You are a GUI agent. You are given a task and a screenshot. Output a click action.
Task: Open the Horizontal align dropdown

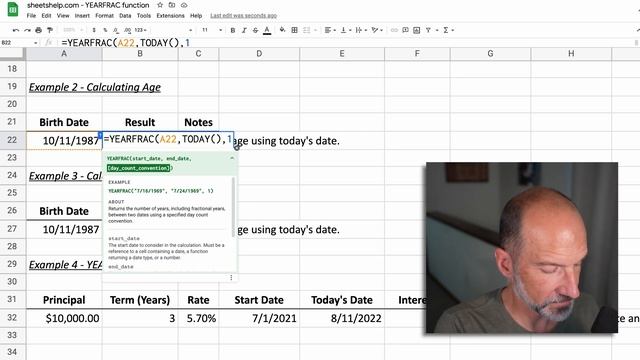pyautogui.click(x=330, y=30)
